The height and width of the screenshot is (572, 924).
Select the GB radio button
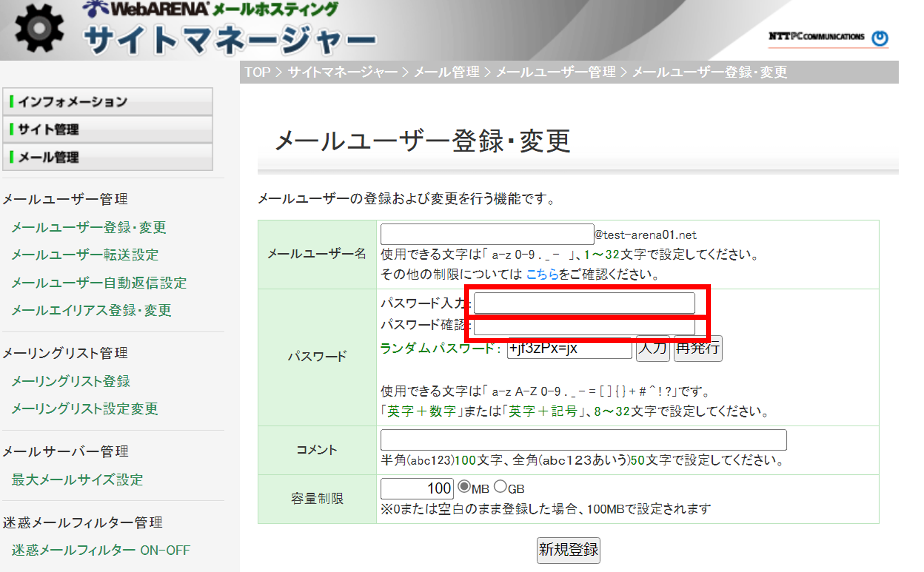[500, 486]
